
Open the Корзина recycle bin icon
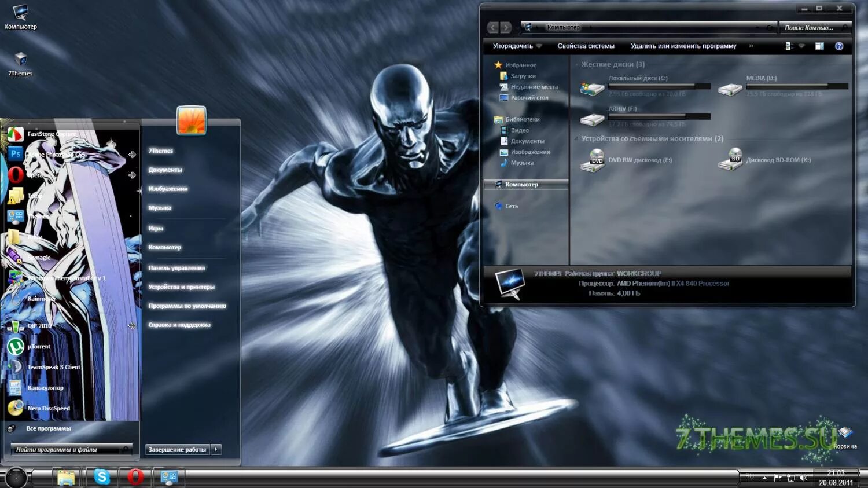pos(845,438)
